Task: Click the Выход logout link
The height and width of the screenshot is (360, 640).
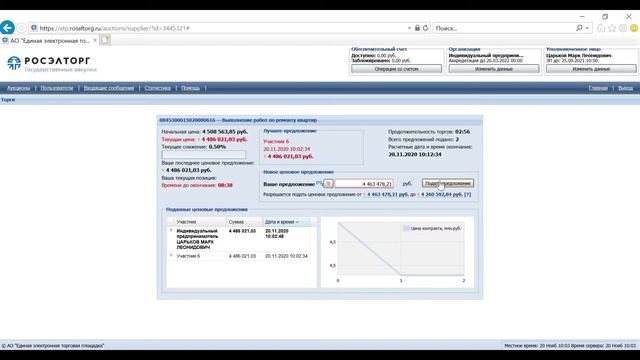Action: pos(625,88)
